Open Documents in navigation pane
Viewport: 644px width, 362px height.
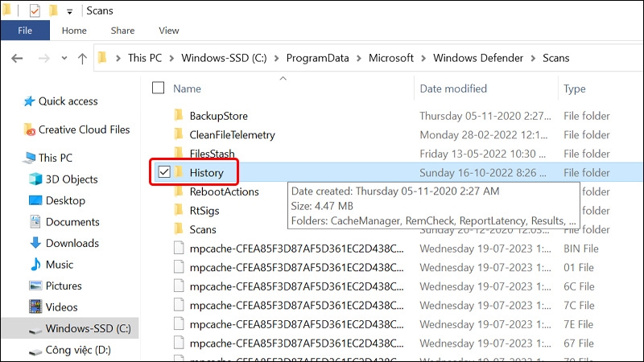tap(72, 222)
